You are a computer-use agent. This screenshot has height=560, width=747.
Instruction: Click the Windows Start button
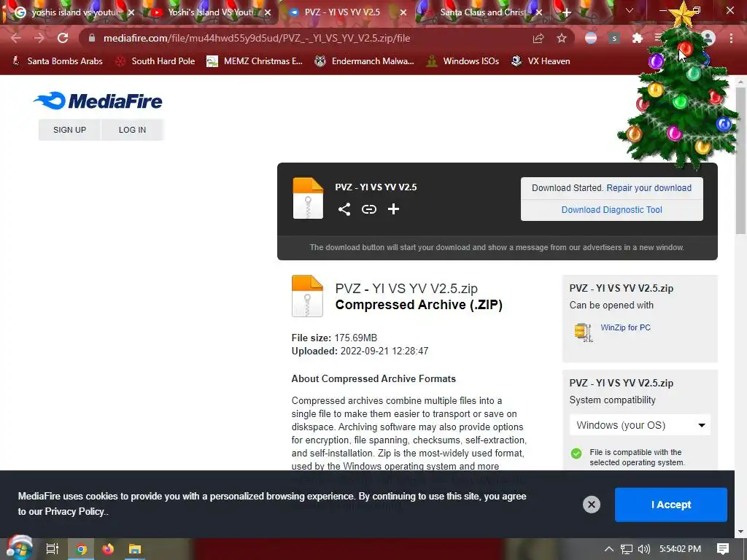pos(18,548)
